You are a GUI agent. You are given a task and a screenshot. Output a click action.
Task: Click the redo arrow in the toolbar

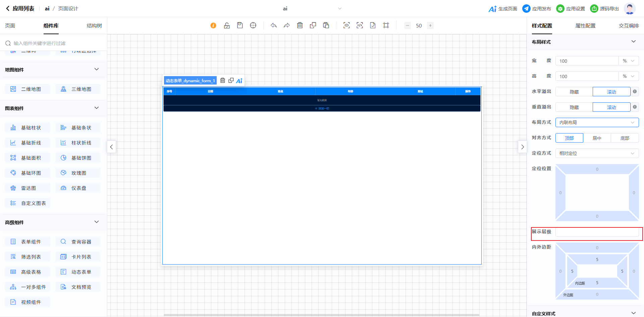(x=287, y=25)
